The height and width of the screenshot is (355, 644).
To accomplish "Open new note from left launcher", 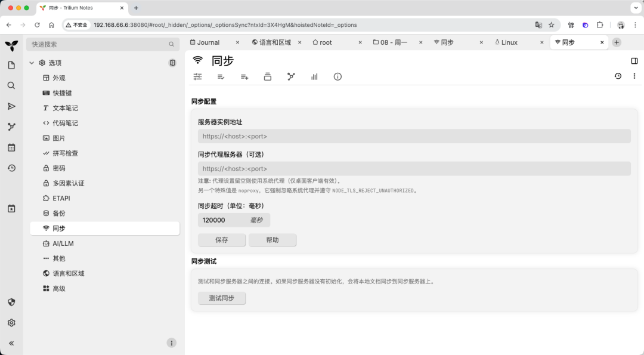I will coord(11,65).
